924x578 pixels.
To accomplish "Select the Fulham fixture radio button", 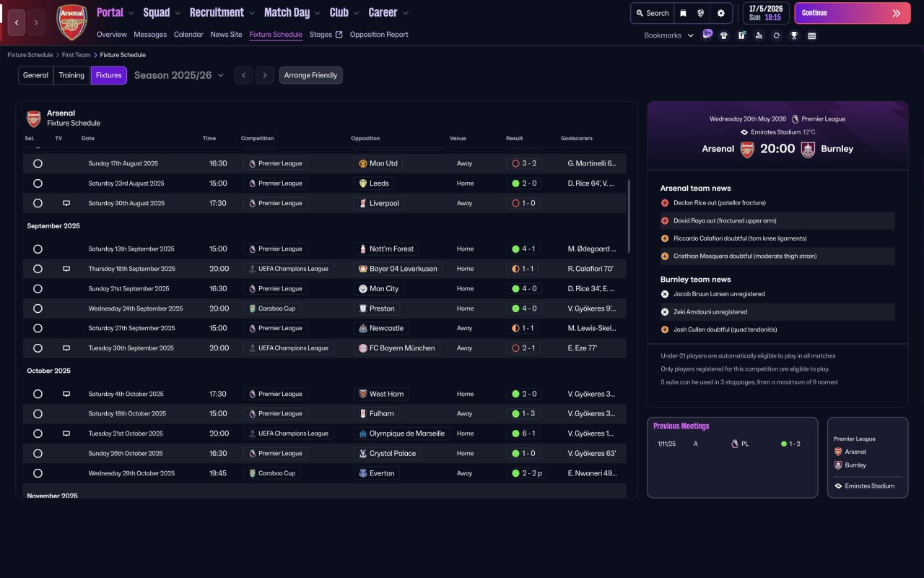I will coord(38,414).
